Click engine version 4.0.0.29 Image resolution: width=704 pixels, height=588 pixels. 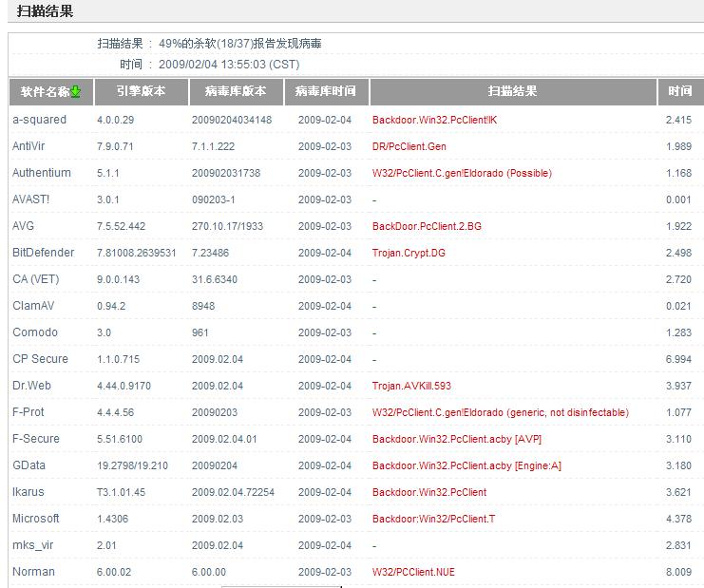pyautogui.click(x=115, y=120)
